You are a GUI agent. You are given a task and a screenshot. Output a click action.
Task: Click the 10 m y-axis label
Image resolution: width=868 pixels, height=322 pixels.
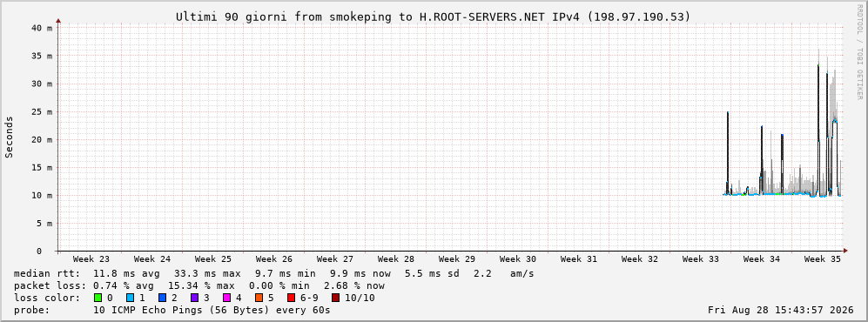42,195
